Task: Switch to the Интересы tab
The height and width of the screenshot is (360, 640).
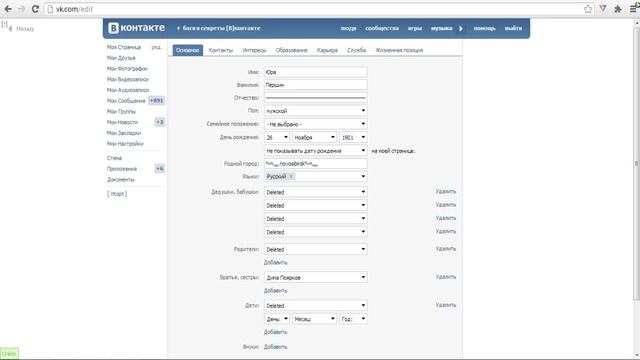Action: (x=254, y=50)
